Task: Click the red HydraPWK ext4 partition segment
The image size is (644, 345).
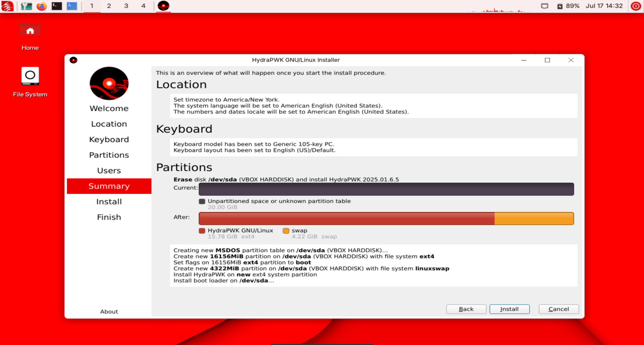Action: pyautogui.click(x=346, y=218)
